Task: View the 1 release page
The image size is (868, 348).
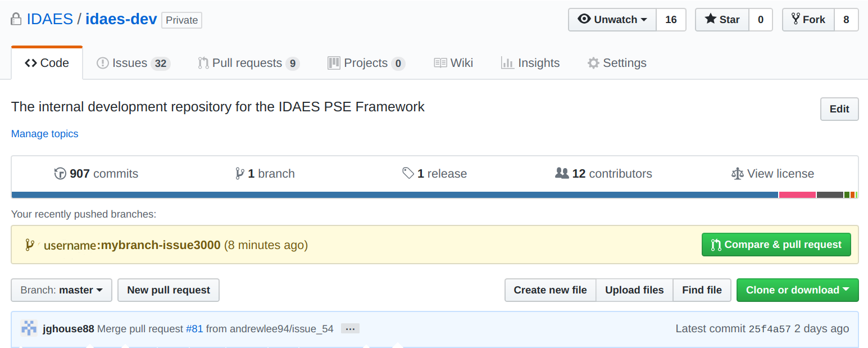Action: point(435,174)
